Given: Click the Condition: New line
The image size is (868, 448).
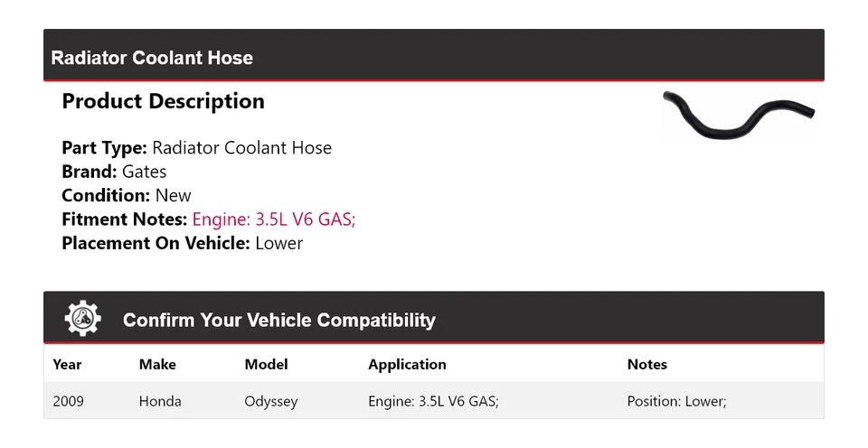Looking at the screenshot, I should coord(127,195).
